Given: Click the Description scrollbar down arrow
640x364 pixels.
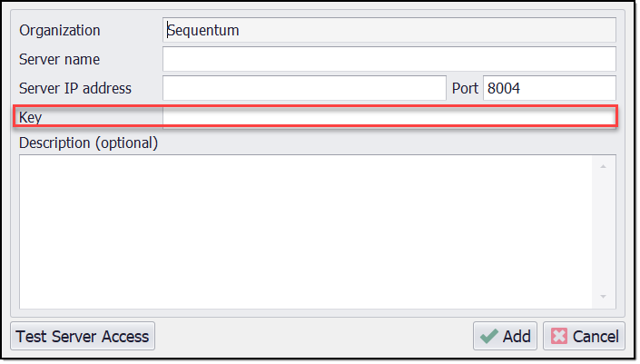Looking at the screenshot, I should [x=604, y=297].
